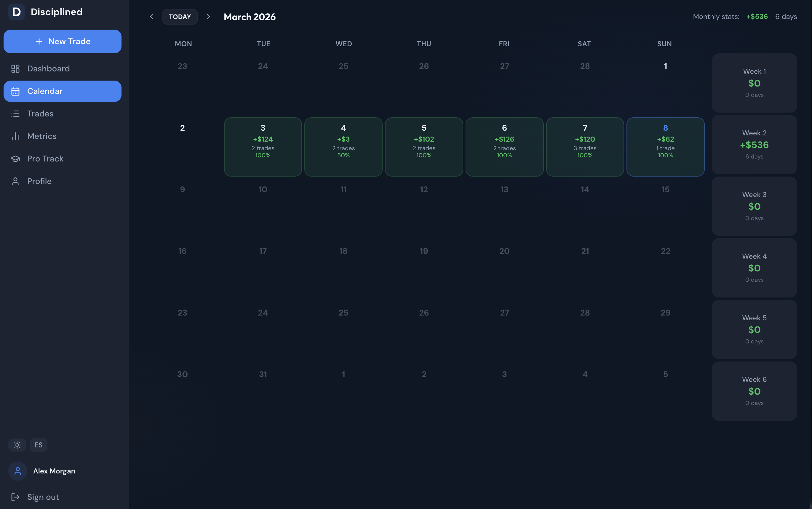Image resolution: width=812 pixels, height=509 pixels.
Task: Switch language to ES
Action: (38, 445)
